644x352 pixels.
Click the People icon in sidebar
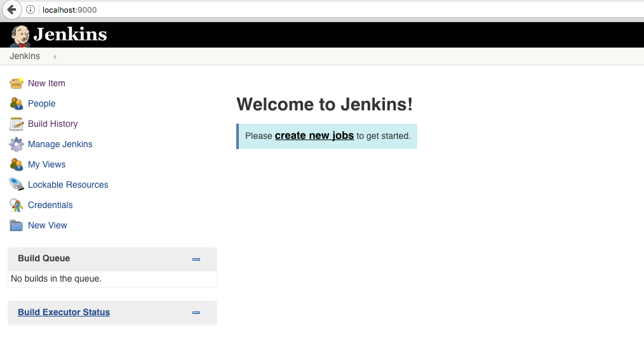(17, 103)
